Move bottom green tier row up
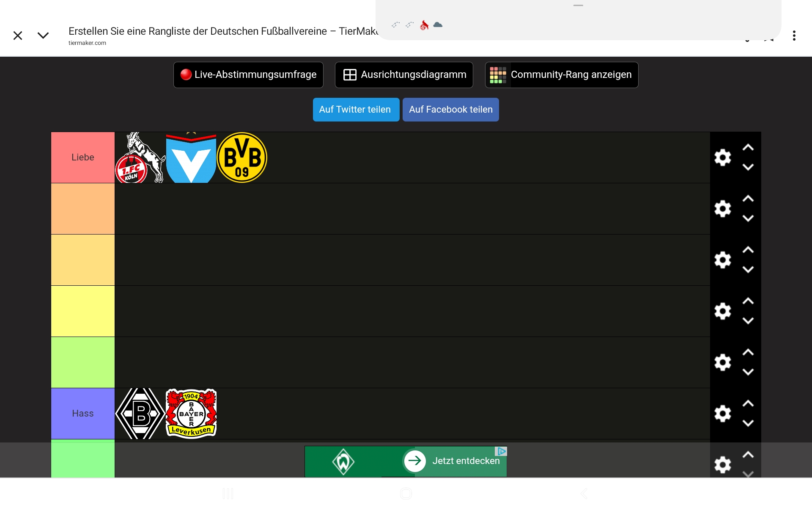Screen dimensions: 812x508 pos(748,455)
